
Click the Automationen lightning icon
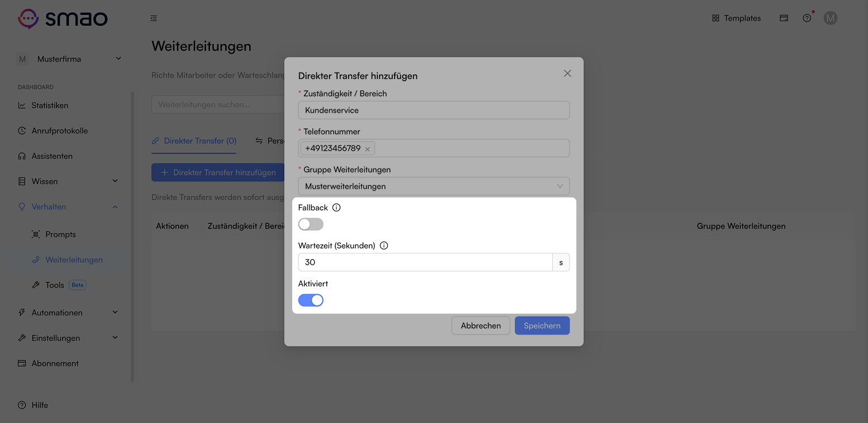(22, 313)
